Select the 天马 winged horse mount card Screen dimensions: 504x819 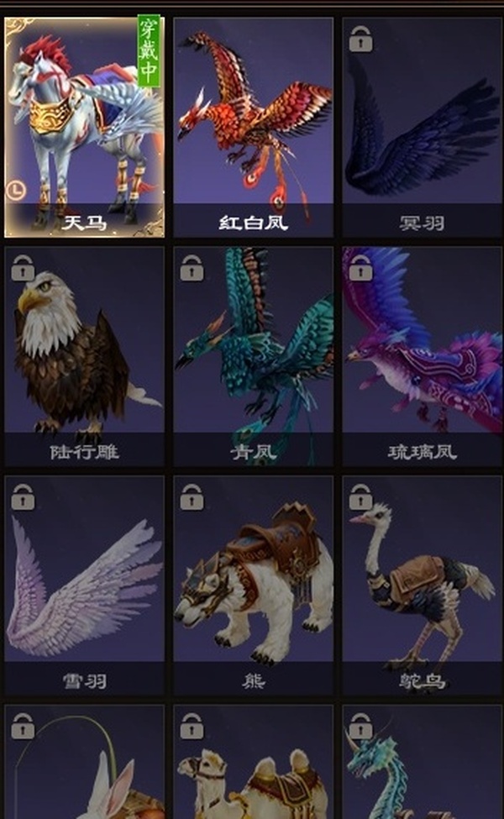pyautogui.click(x=84, y=128)
